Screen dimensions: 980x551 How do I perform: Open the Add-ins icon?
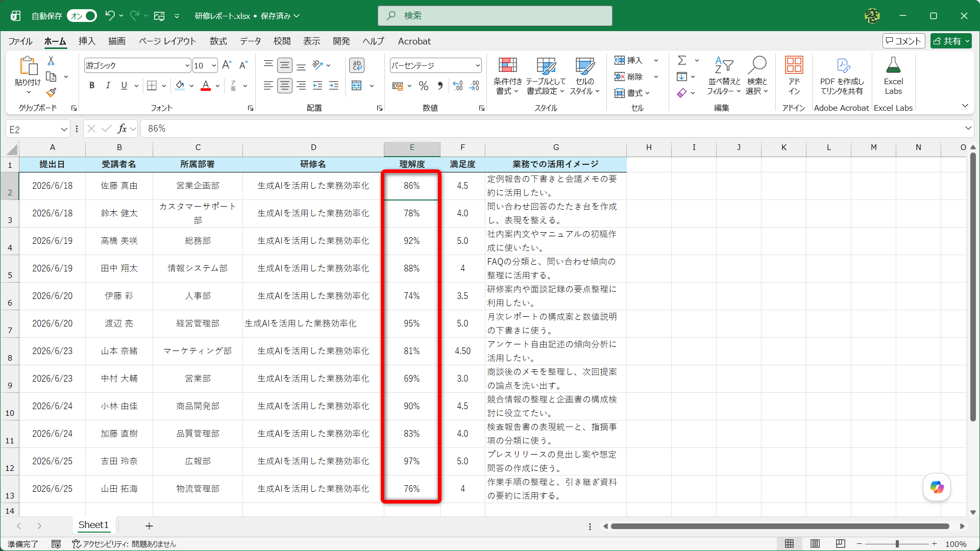794,76
